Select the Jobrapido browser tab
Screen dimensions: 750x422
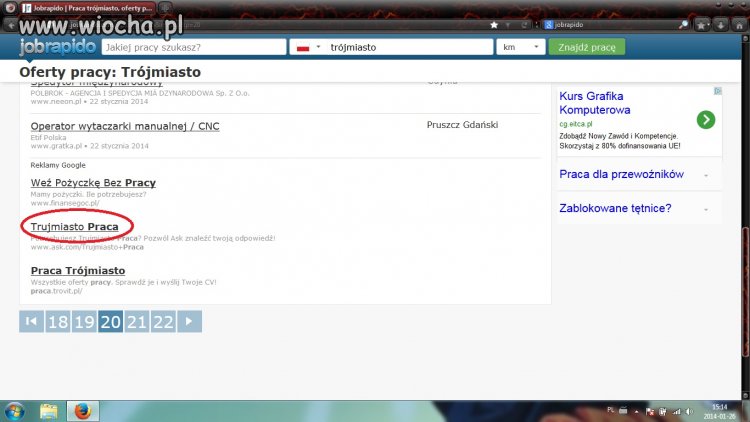pyautogui.click(x=88, y=8)
